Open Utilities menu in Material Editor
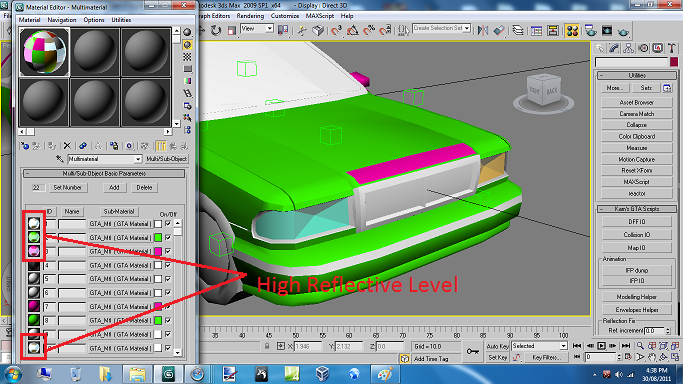The width and height of the screenshot is (683, 384). click(x=121, y=20)
